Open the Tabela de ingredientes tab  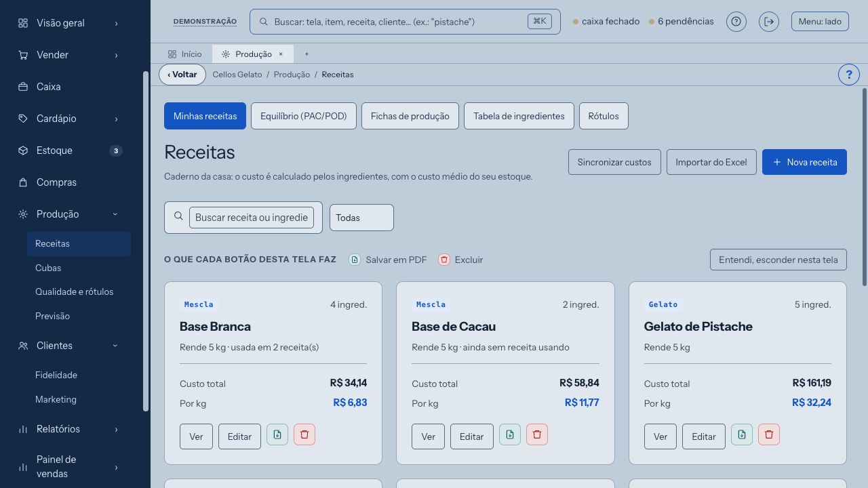click(x=519, y=116)
